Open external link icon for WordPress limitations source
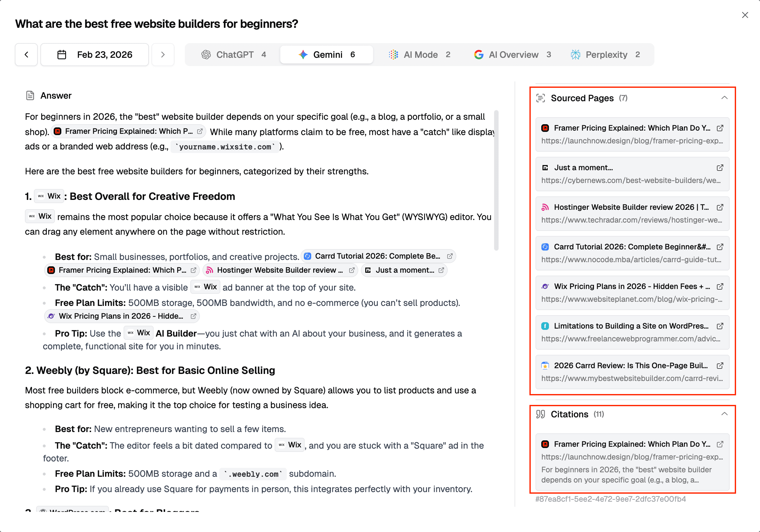The width and height of the screenshot is (760, 532). point(720,326)
